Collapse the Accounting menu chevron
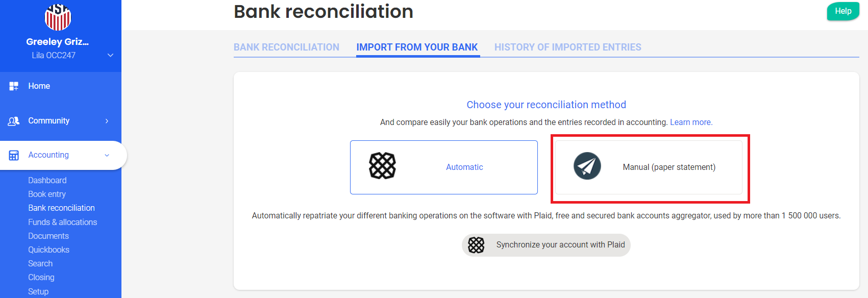The image size is (868, 298). 107,155
